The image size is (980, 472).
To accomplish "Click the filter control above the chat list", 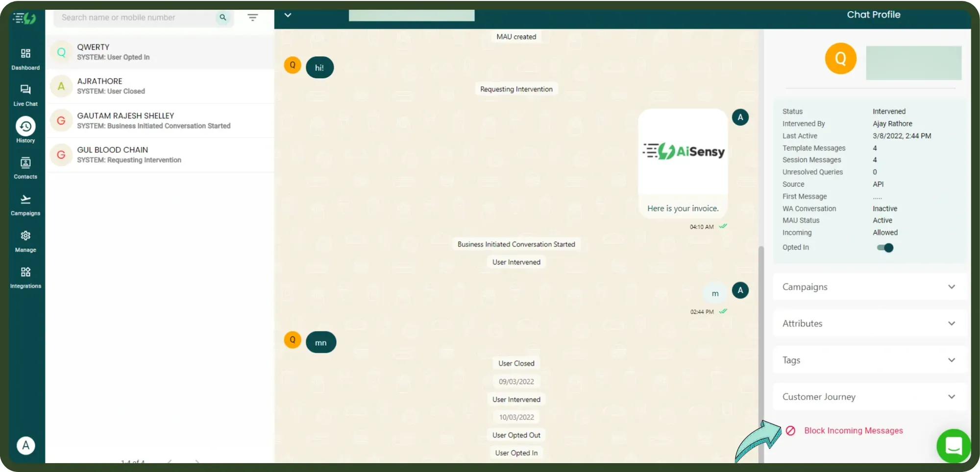I will [x=252, y=17].
